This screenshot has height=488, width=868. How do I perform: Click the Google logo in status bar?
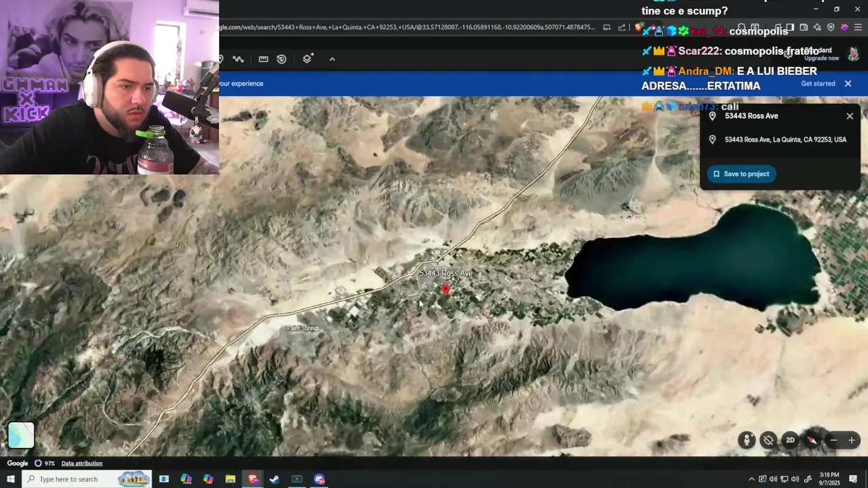point(18,464)
